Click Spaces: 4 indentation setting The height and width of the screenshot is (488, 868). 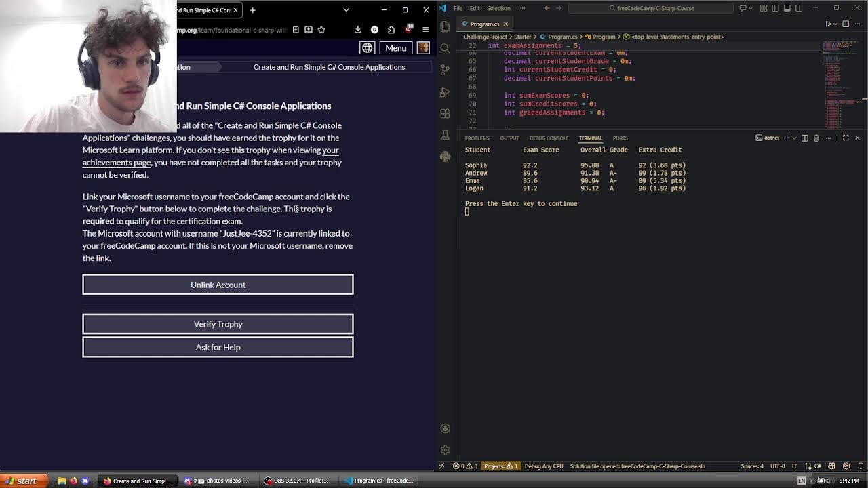[x=752, y=466]
